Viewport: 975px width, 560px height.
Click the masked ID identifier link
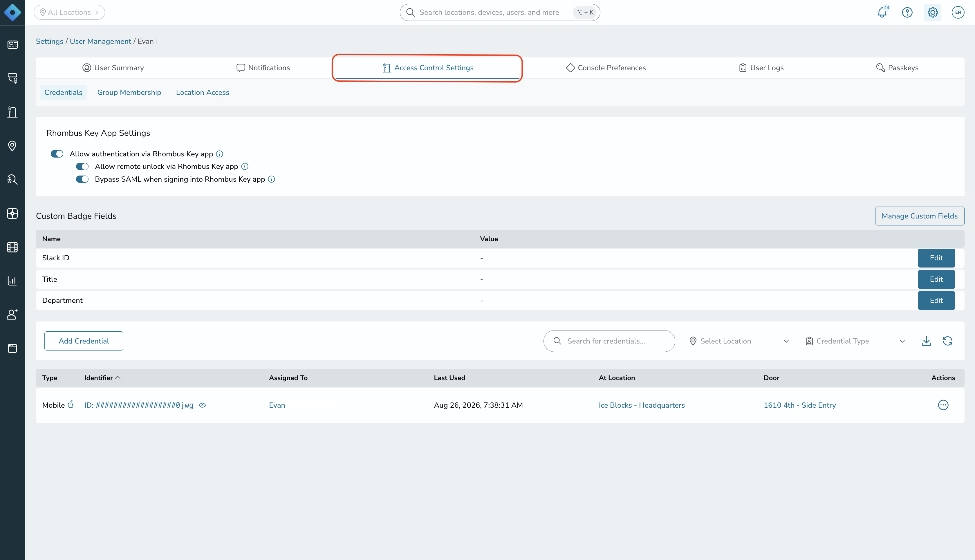pos(139,405)
